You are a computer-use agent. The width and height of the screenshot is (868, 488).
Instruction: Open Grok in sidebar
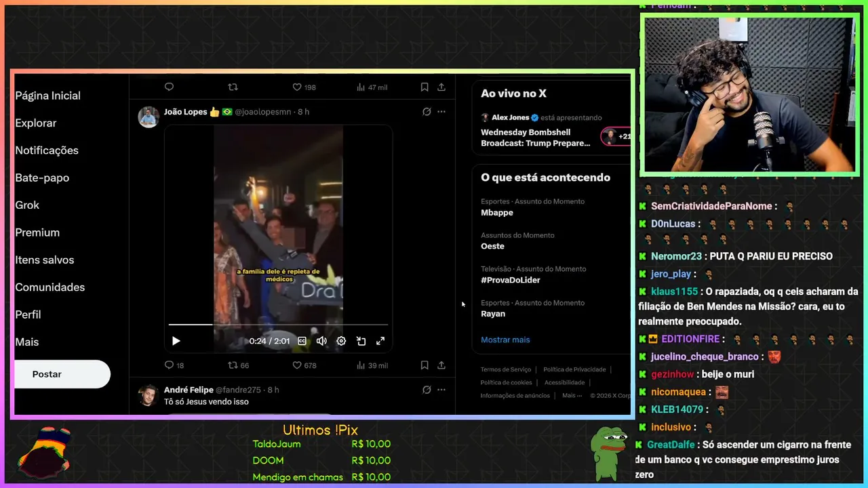click(x=27, y=205)
